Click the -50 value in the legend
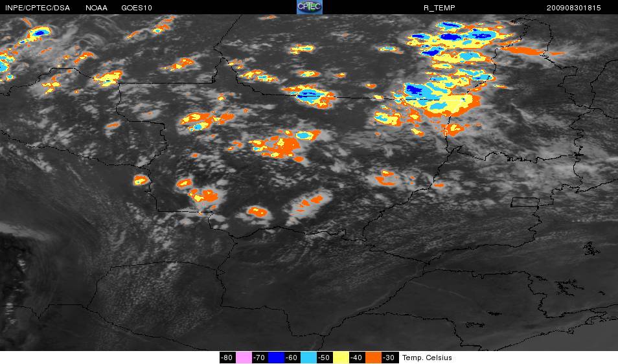This screenshot has height=364, width=618. (x=325, y=358)
